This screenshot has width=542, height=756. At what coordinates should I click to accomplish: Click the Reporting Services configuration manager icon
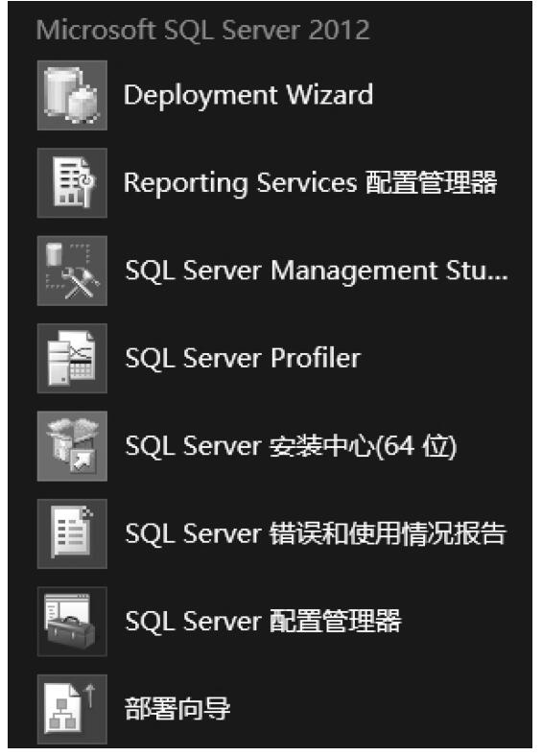[x=72, y=182]
